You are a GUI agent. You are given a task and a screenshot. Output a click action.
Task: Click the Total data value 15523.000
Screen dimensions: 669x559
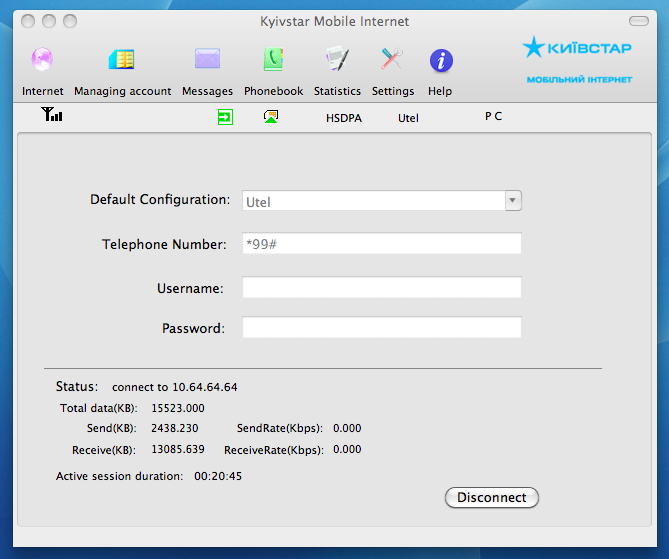click(178, 408)
